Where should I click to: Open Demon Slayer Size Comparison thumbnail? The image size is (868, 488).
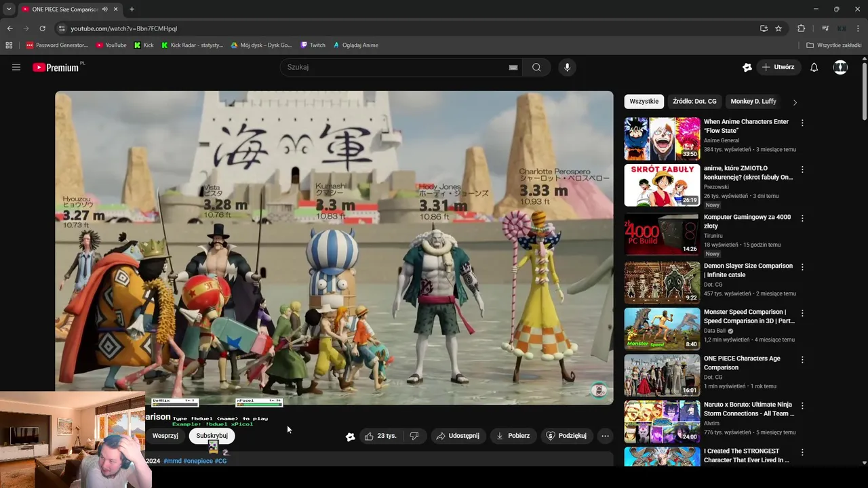click(662, 283)
